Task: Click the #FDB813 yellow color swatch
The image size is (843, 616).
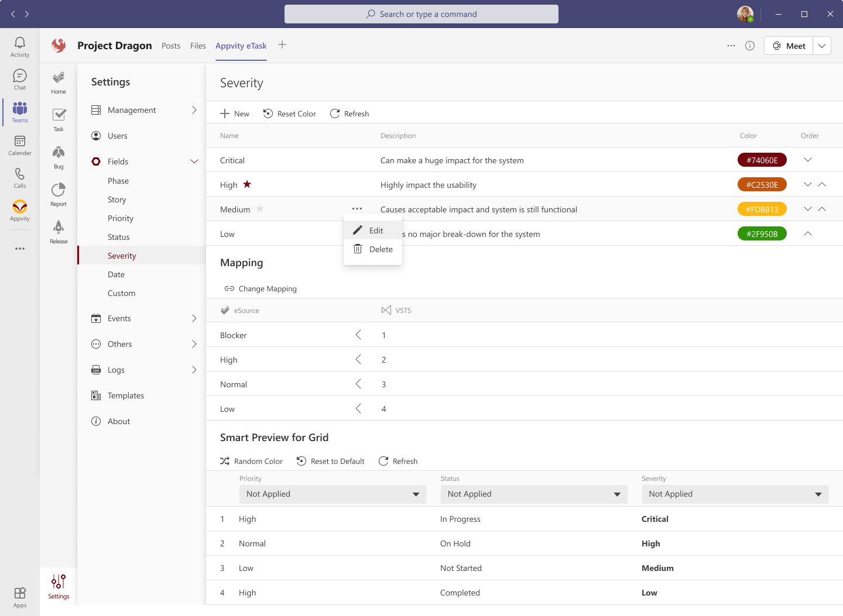Action: (762, 209)
